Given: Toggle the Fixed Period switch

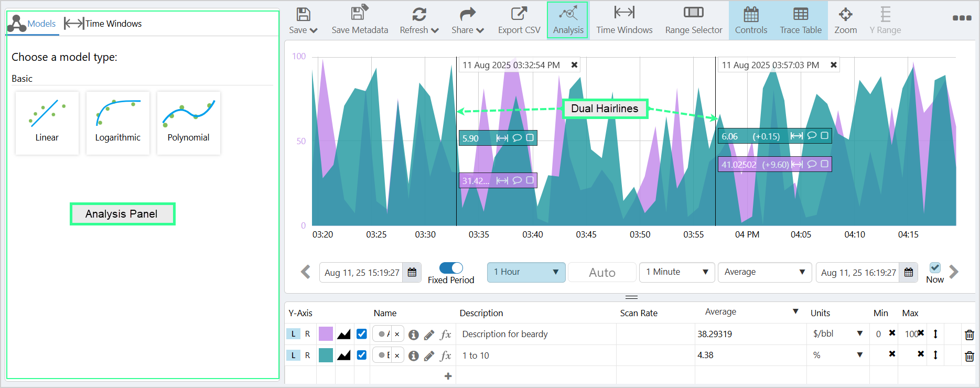Looking at the screenshot, I should [451, 268].
